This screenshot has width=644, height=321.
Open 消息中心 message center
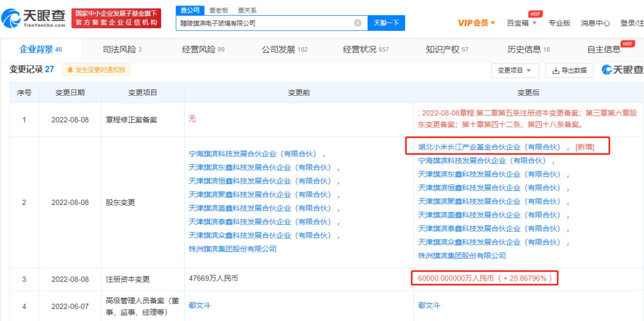[x=595, y=23]
